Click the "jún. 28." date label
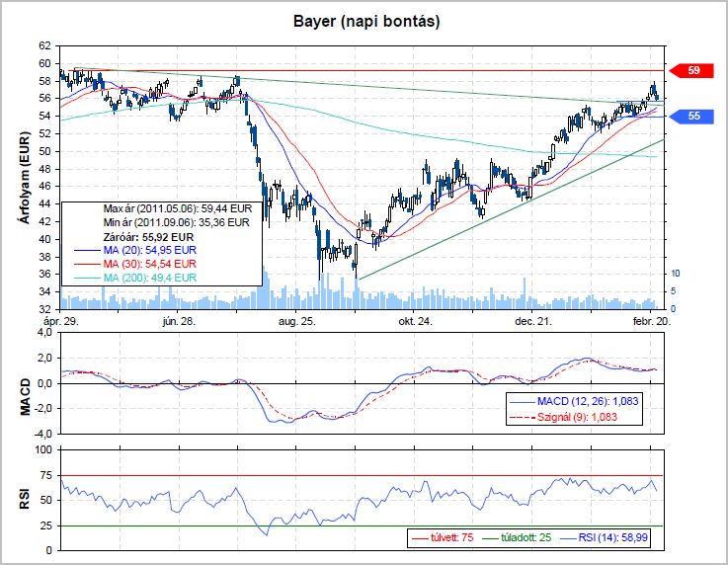 click(x=179, y=321)
